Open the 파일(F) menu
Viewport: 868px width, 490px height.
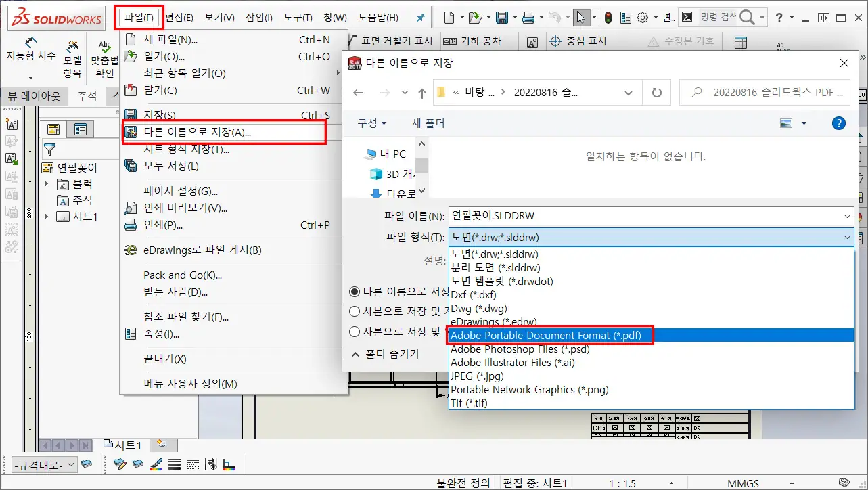coord(139,18)
